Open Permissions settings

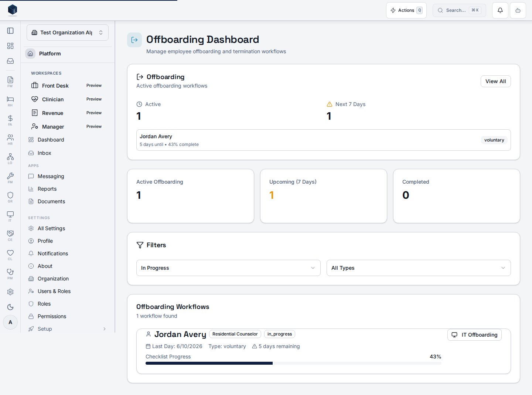click(x=68, y=316)
